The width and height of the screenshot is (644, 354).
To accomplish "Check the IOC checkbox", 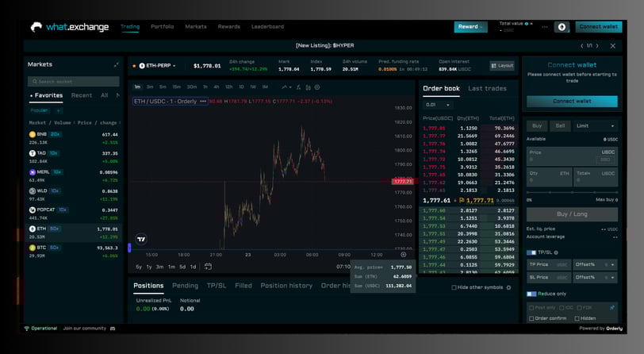I will click(x=562, y=307).
